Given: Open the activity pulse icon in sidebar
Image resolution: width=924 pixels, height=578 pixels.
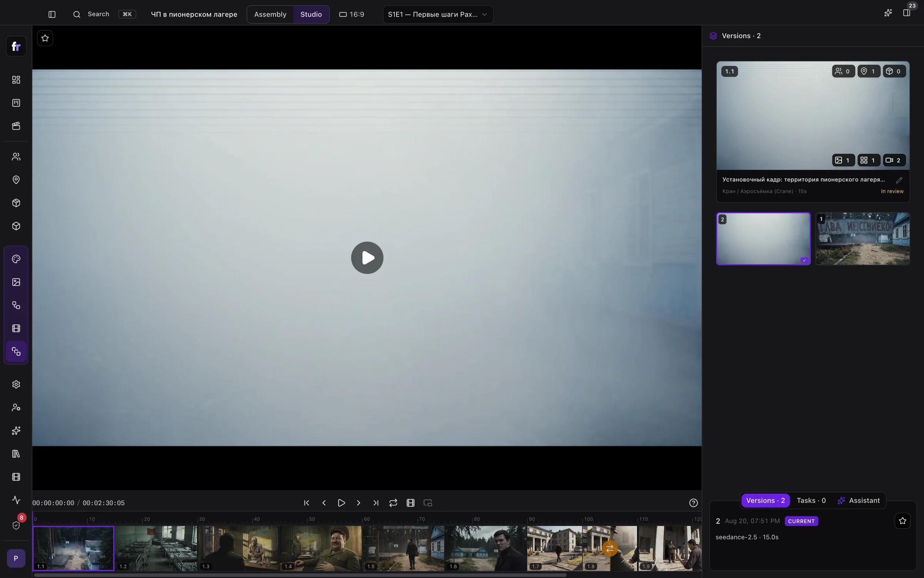Looking at the screenshot, I should point(16,500).
